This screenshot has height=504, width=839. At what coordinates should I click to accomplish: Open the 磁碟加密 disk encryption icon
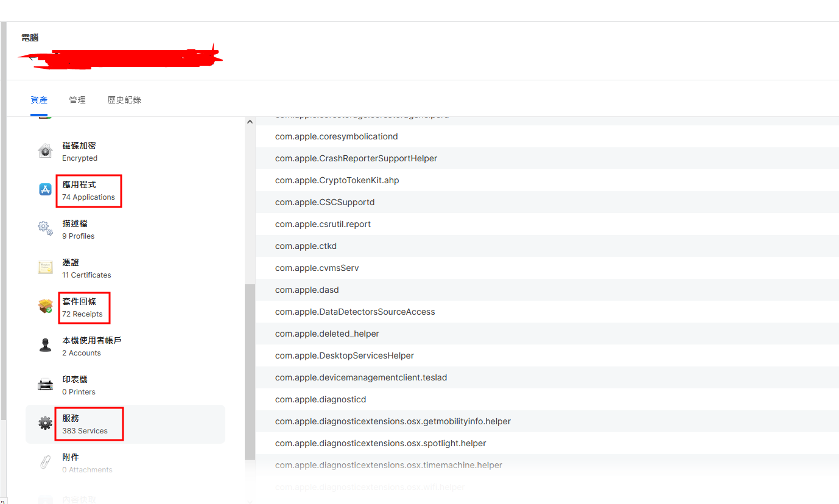point(45,151)
